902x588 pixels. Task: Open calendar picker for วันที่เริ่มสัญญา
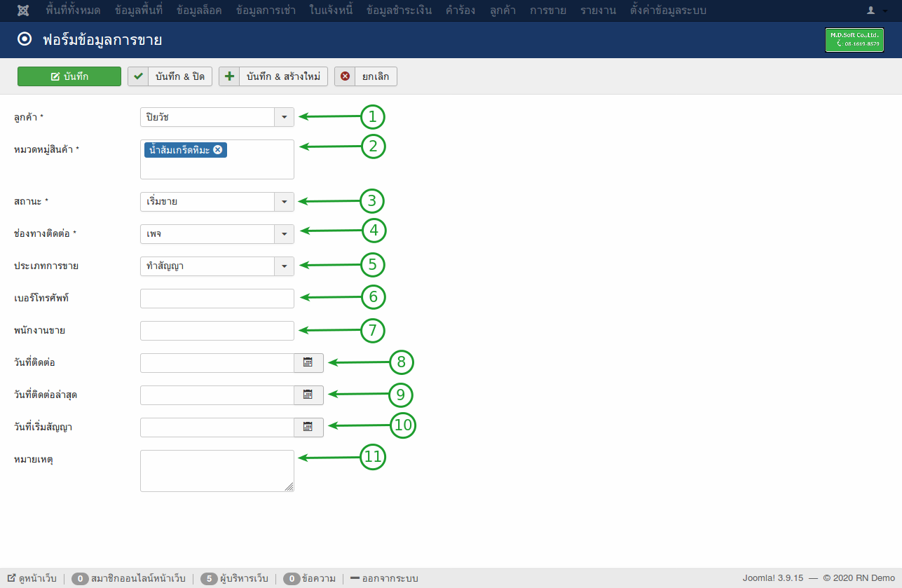pyautogui.click(x=308, y=428)
